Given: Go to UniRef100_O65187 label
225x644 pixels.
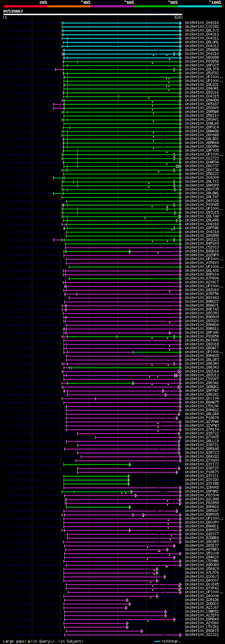Looking at the screenshot, I should (202, 104).
